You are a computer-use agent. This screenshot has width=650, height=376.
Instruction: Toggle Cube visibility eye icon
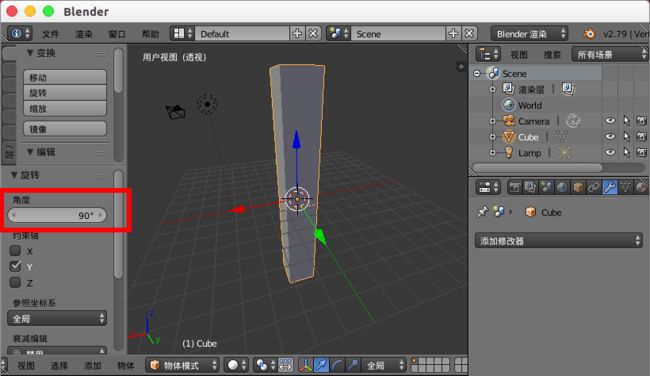(x=610, y=136)
